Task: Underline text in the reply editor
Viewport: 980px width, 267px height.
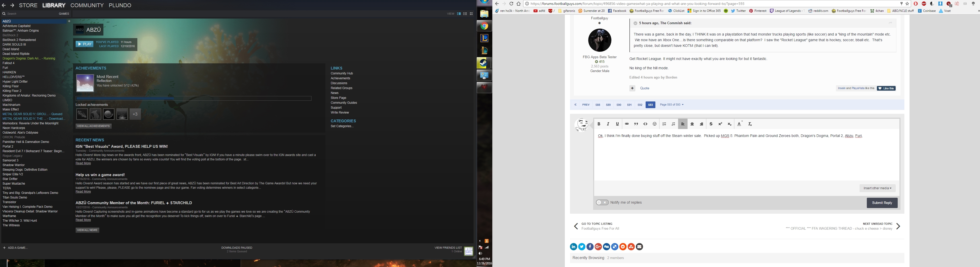Action: [x=617, y=124]
